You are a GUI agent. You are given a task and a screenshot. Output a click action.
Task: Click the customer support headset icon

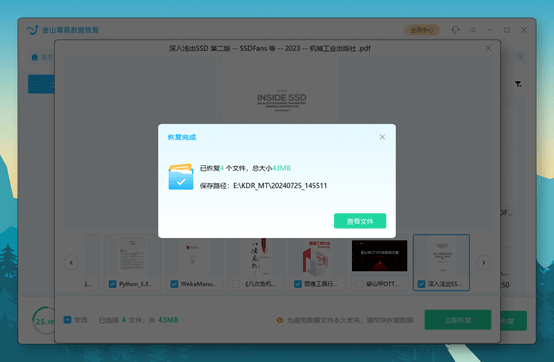455,30
